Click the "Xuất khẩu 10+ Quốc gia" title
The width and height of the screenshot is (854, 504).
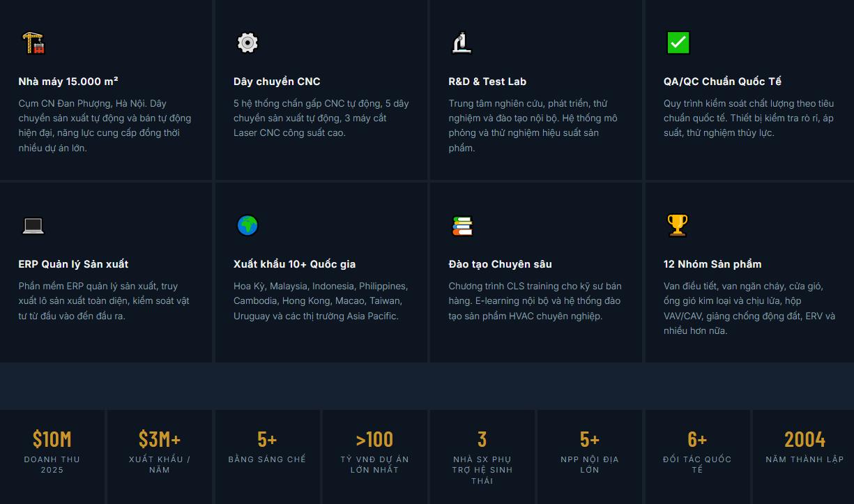tap(294, 264)
